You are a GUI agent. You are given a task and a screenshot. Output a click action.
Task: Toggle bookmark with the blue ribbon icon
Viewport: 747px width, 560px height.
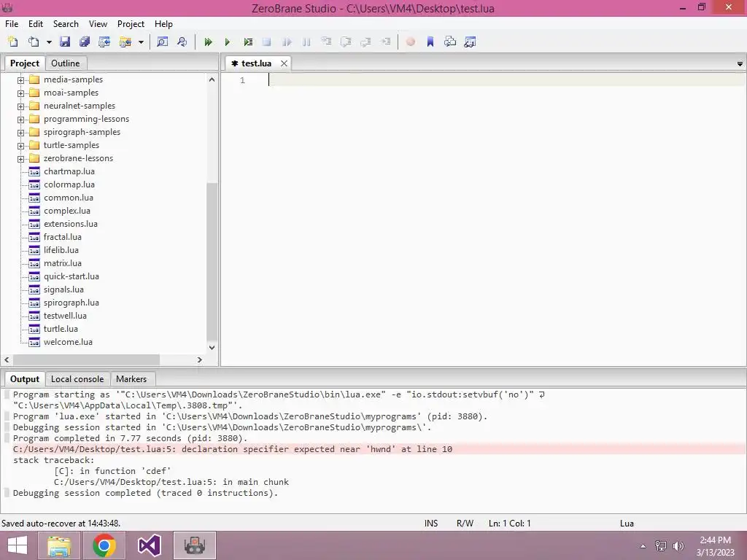point(430,42)
